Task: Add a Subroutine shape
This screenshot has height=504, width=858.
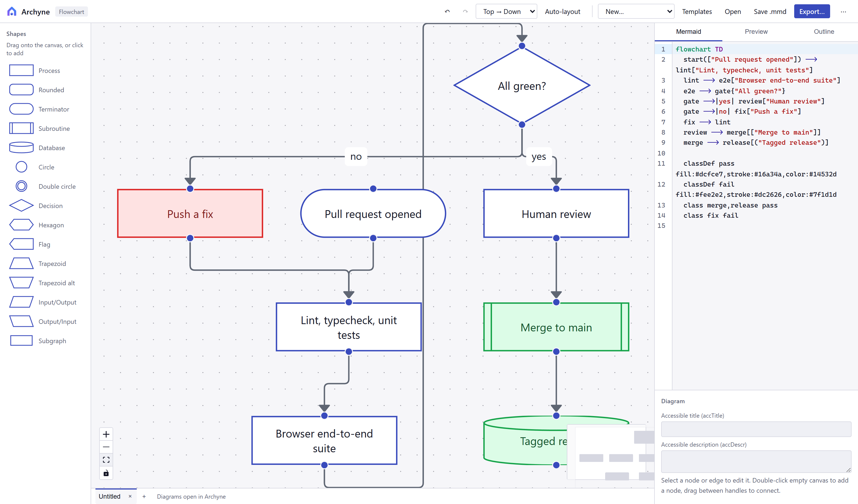Action: 45,128
